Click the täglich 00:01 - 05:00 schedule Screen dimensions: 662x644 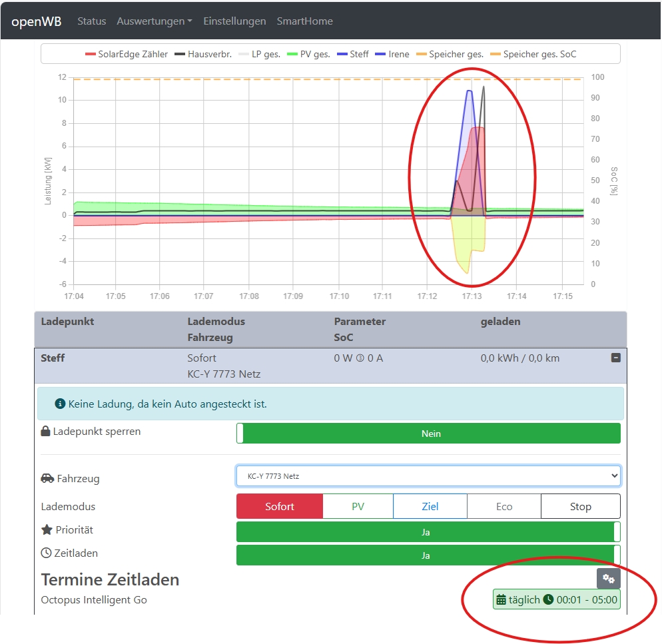pyautogui.click(x=556, y=599)
